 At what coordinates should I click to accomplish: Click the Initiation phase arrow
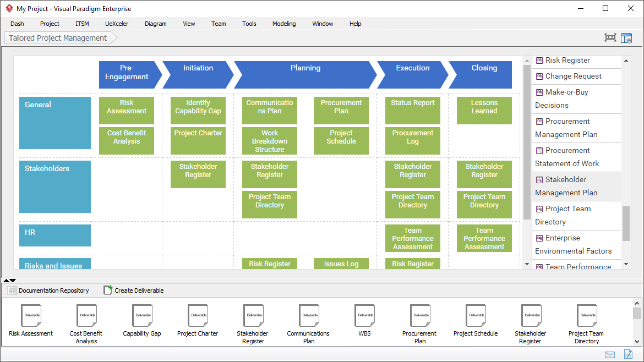pos(198,75)
